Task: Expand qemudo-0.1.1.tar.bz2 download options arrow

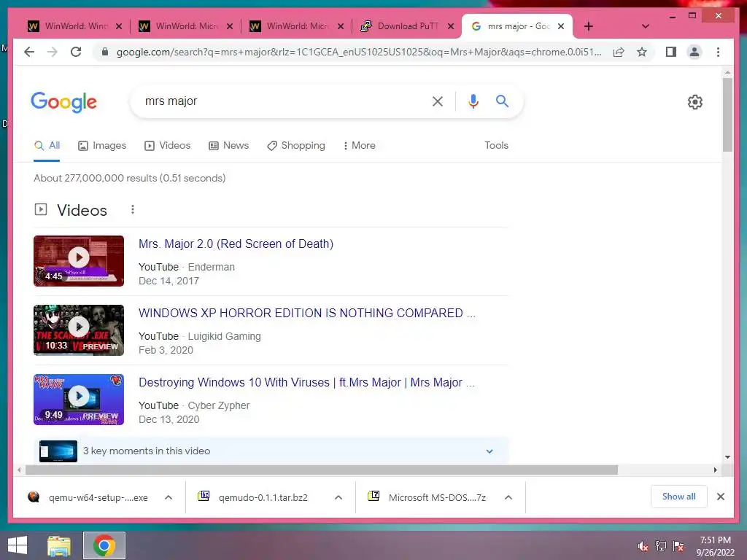Action: pos(338,497)
